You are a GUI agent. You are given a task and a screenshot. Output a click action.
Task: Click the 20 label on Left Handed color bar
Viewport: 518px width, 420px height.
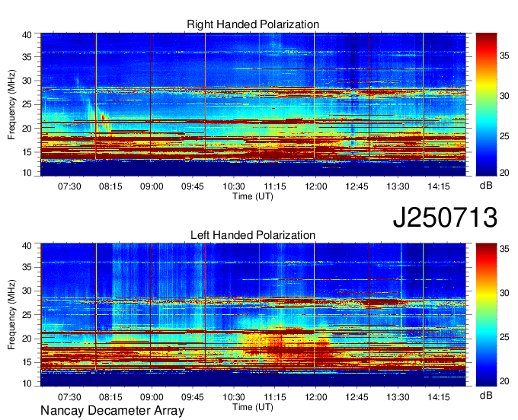pos(504,381)
